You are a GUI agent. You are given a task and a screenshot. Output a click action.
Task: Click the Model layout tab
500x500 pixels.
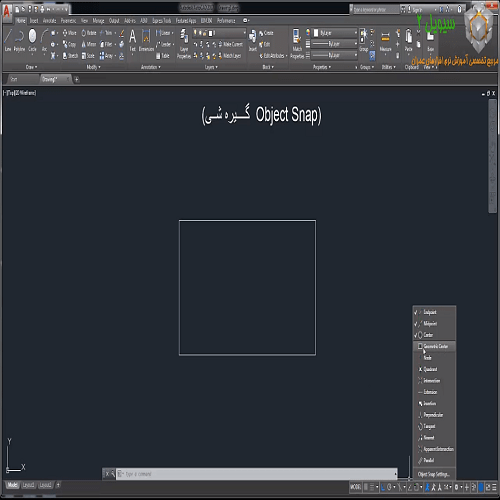[x=12, y=485]
